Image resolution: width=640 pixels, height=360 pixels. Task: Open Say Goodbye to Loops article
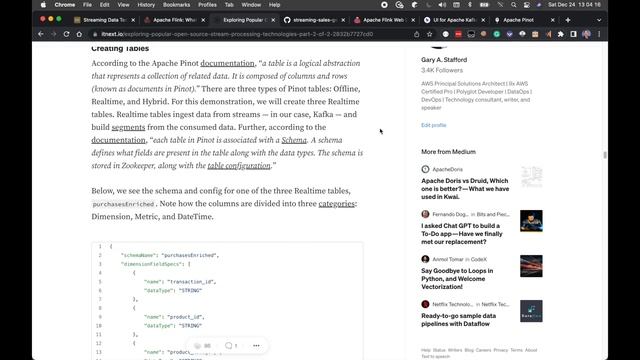[457, 279]
